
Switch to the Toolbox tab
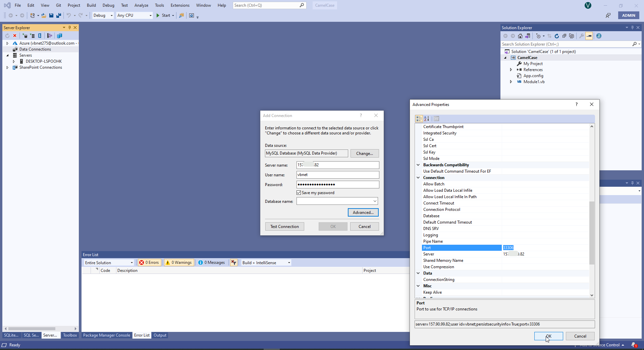point(70,335)
